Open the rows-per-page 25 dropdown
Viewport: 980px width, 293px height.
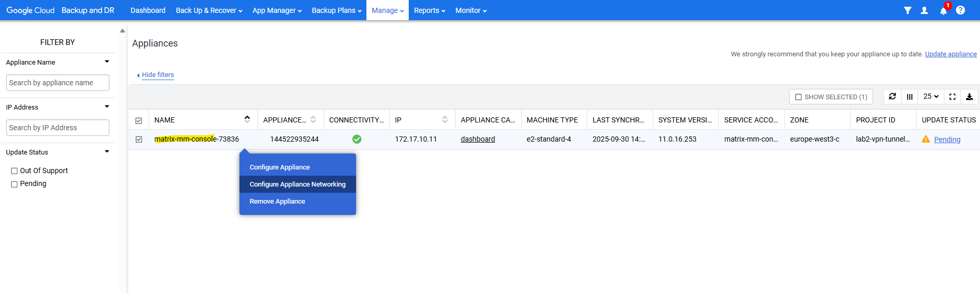click(x=931, y=97)
